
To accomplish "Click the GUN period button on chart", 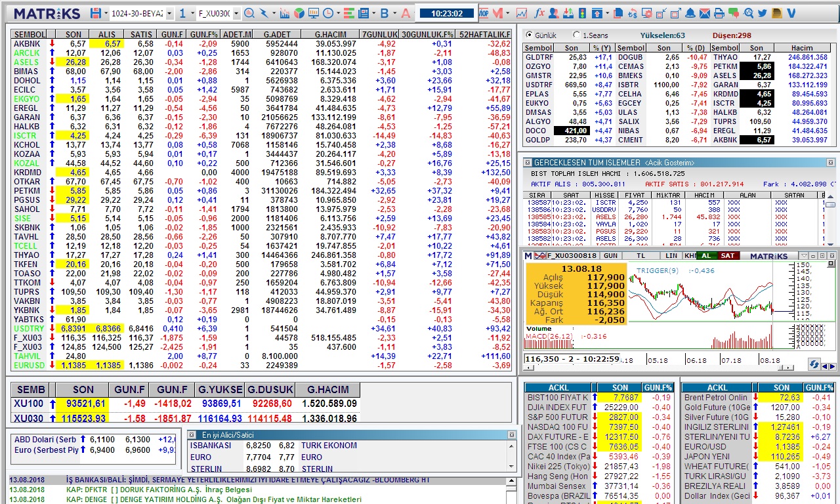I will click(610, 256).
